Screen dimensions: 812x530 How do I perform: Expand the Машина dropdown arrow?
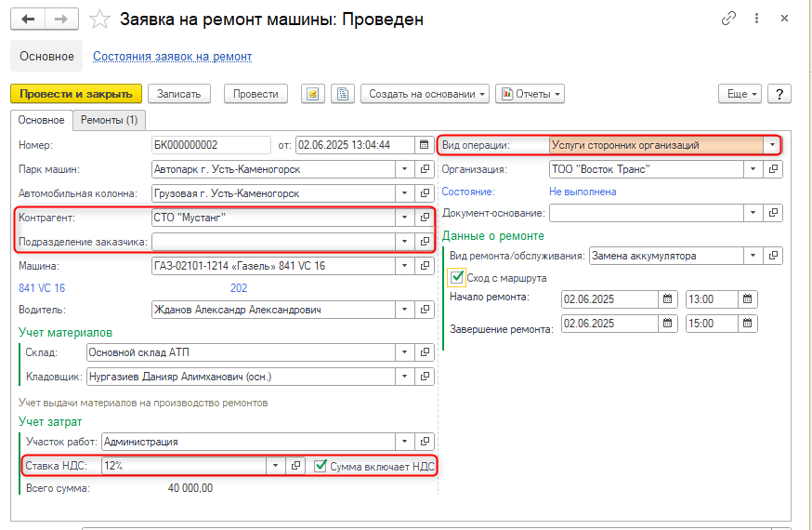[x=404, y=266]
